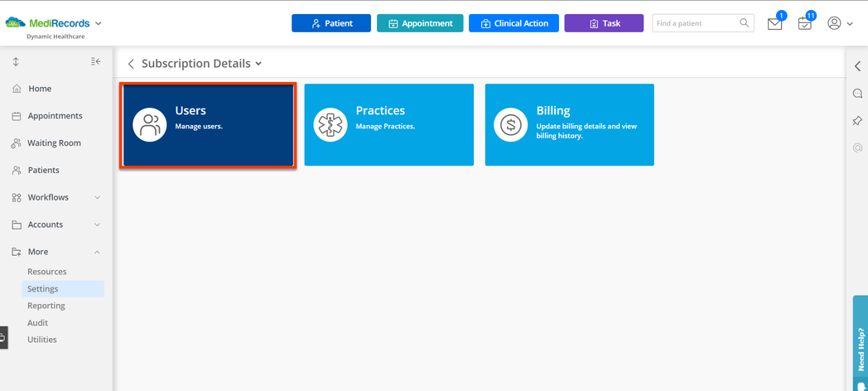868x391 pixels.
Task: Click the Accounts folder icon
Action: point(17,224)
